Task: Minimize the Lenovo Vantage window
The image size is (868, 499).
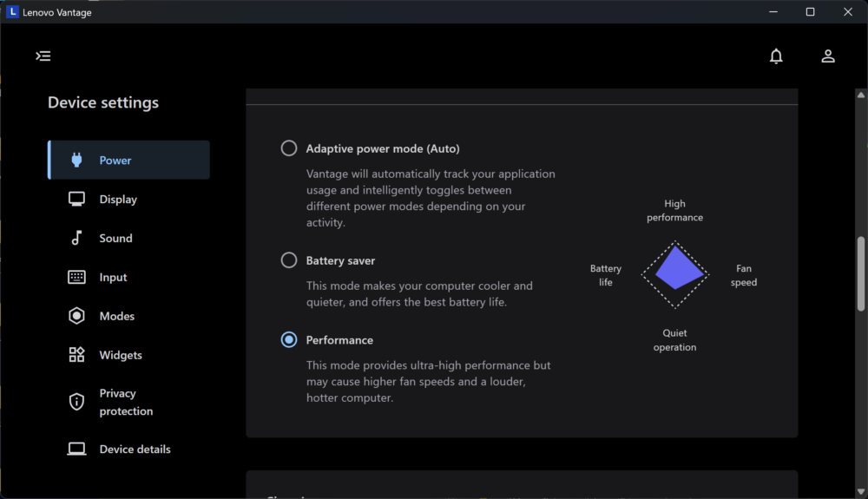Action: (773, 11)
